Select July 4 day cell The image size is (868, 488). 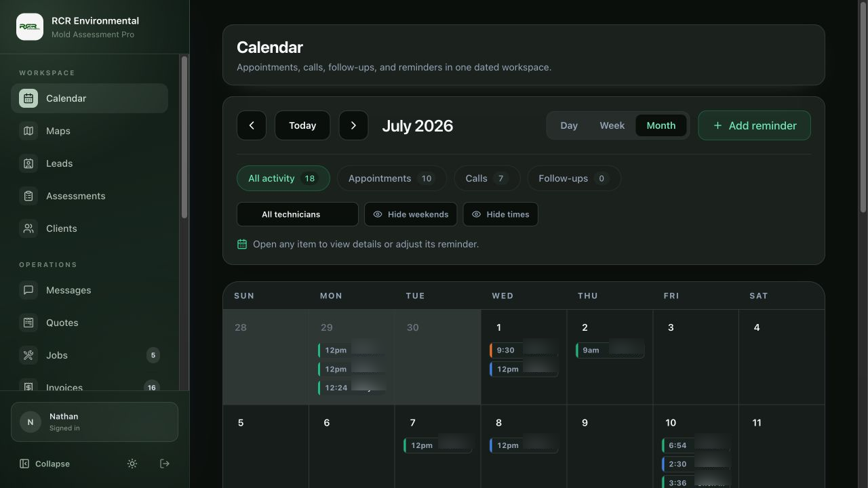782,357
